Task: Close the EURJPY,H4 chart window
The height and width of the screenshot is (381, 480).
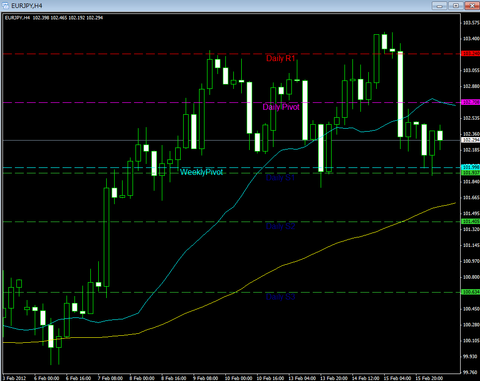Action: (x=472, y=6)
